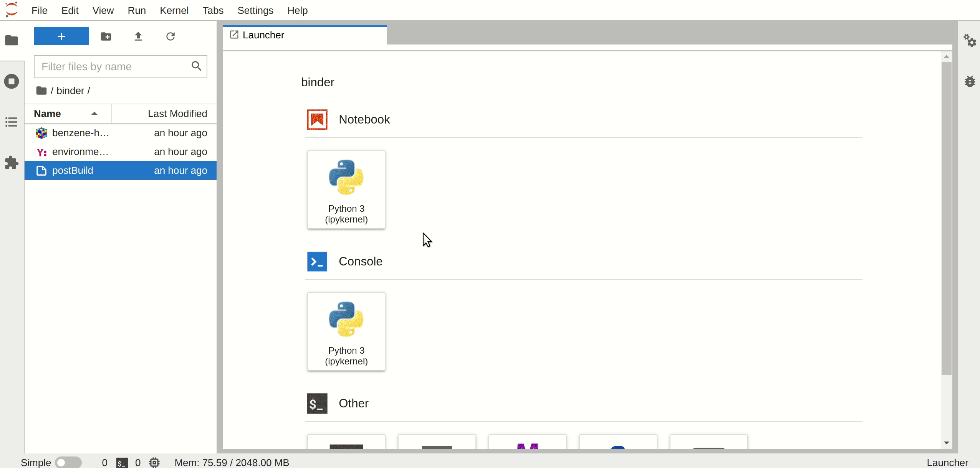The height and width of the screenshot is (468, 980).
Task: Navigate to root folder in breadcrumb
Action: click(x=41, y=91)
